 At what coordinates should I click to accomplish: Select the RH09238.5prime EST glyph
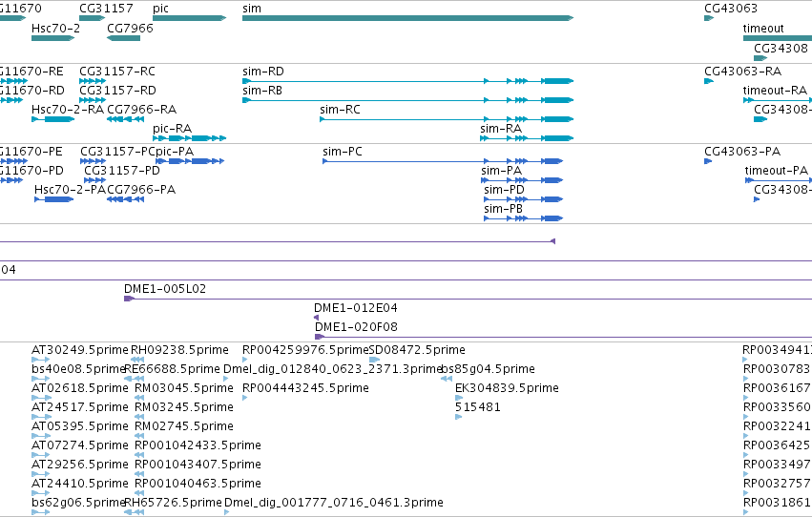pyautogui.click(x=137, y=360)
